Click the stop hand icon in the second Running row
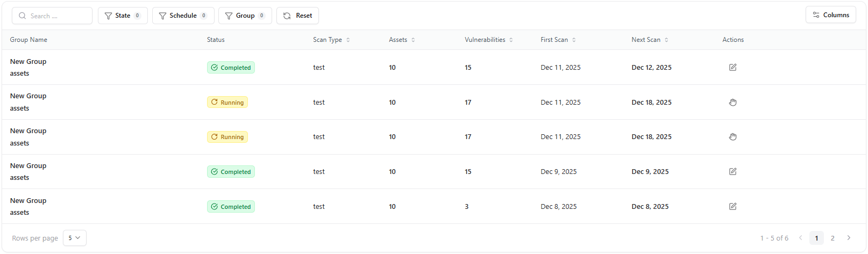Image resolution: width=868 pixels, height=254 pixels. 732,137
